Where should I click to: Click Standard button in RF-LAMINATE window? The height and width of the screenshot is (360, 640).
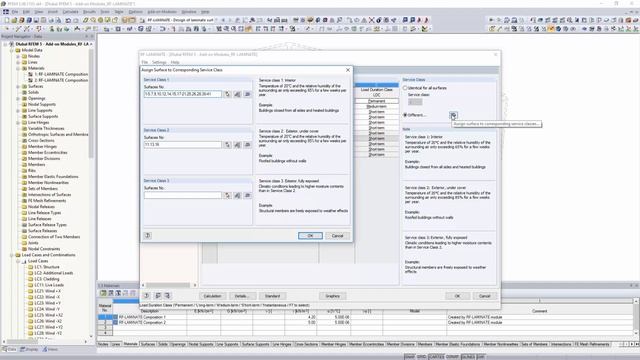tap(272, 296)
